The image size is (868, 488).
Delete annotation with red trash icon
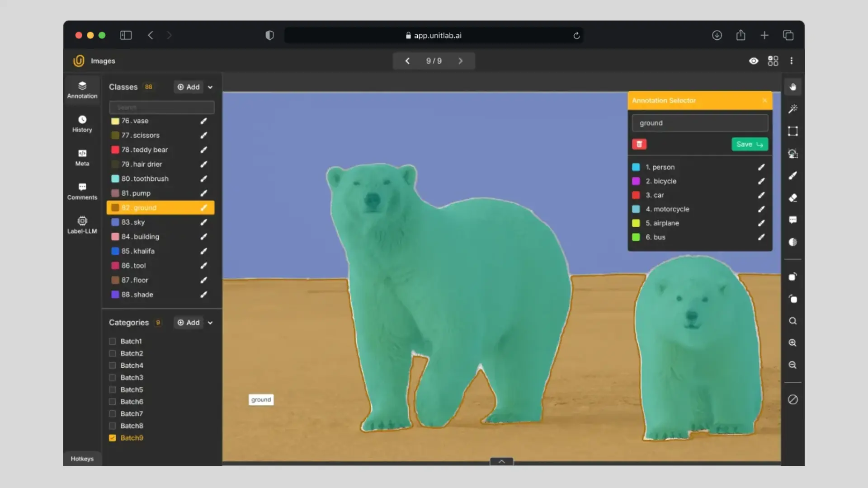tap(639, 144)
